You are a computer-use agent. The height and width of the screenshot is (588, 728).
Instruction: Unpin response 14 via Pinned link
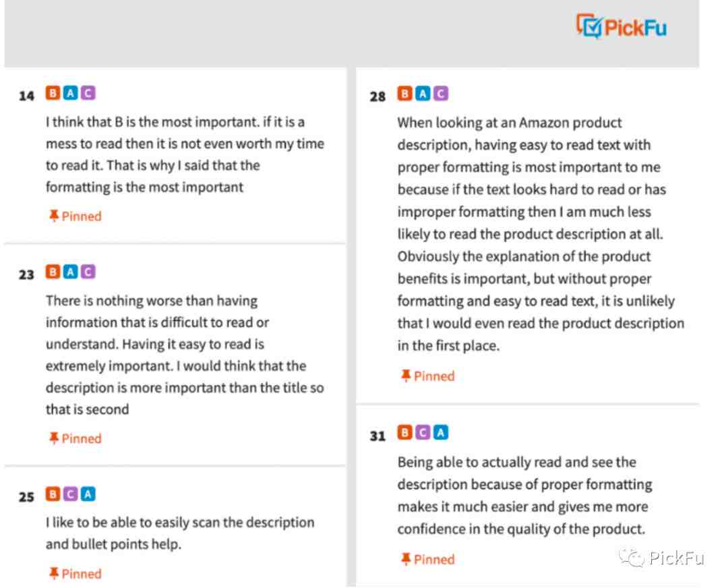(x=75, y=216)
